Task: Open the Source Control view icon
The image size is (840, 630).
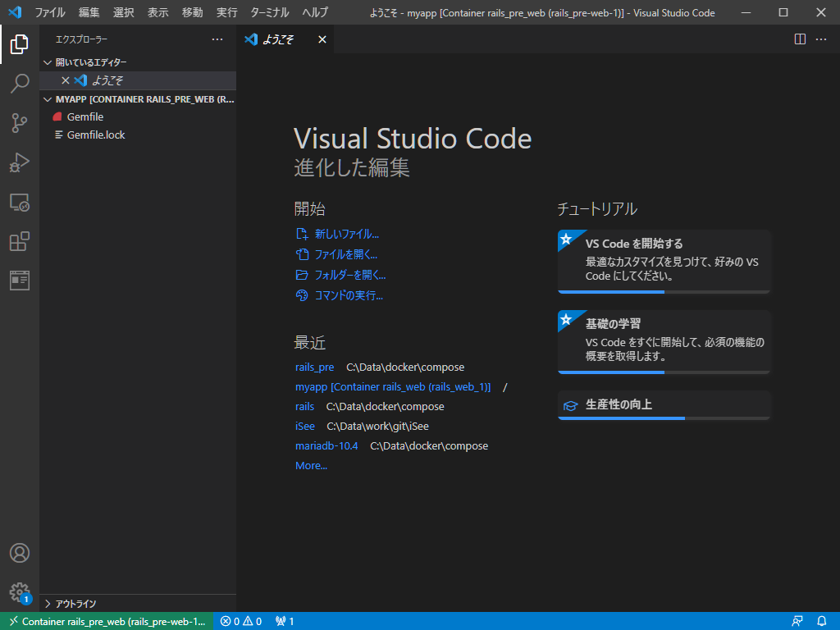Action: click(20, 123)
